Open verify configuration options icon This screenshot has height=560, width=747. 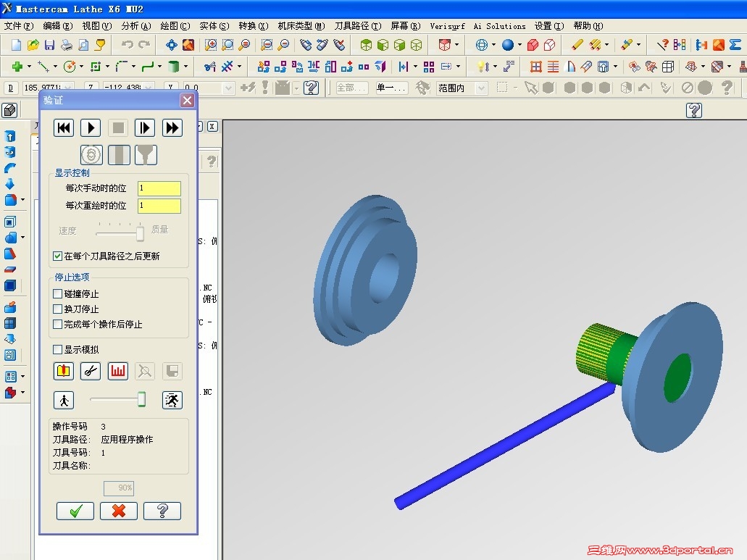(64, 371)
